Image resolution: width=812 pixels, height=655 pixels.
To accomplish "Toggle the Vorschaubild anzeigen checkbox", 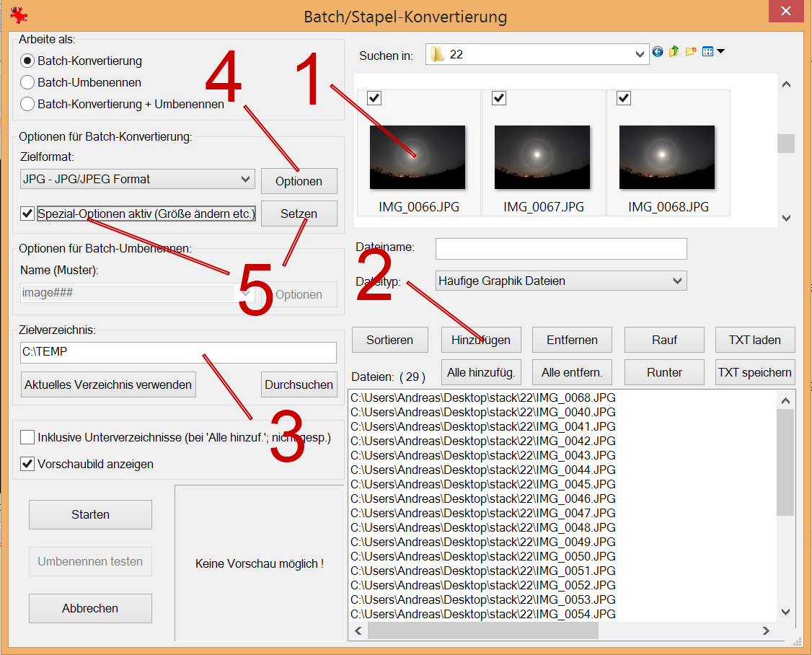I will [27, 464].
